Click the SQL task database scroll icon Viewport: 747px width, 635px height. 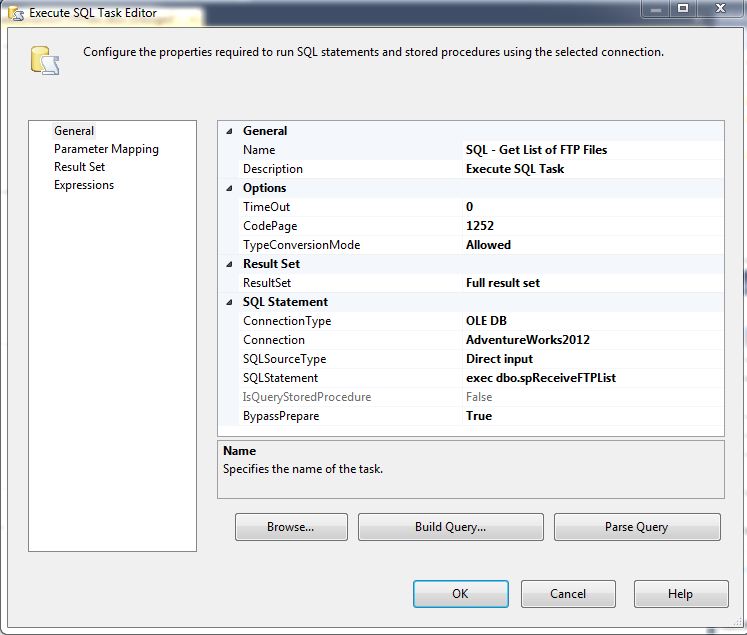(x=44, y=59)
